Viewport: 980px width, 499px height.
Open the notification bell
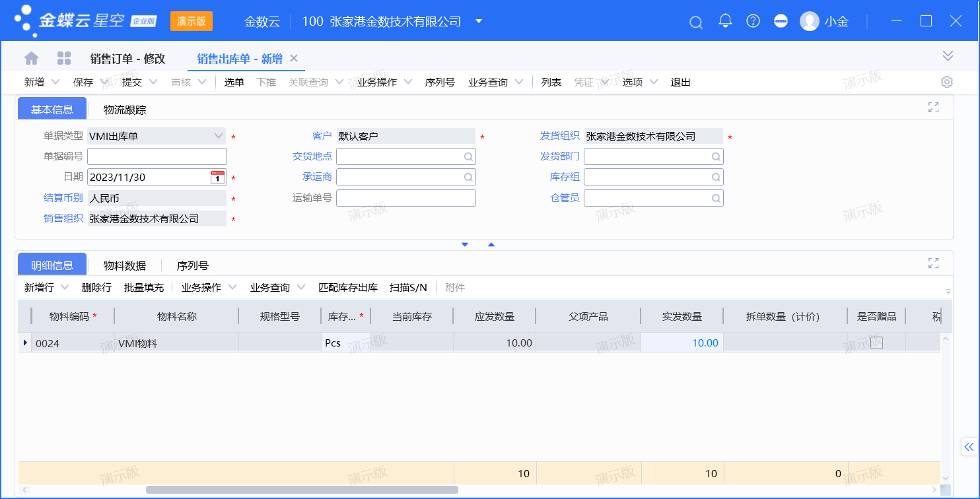725,20
